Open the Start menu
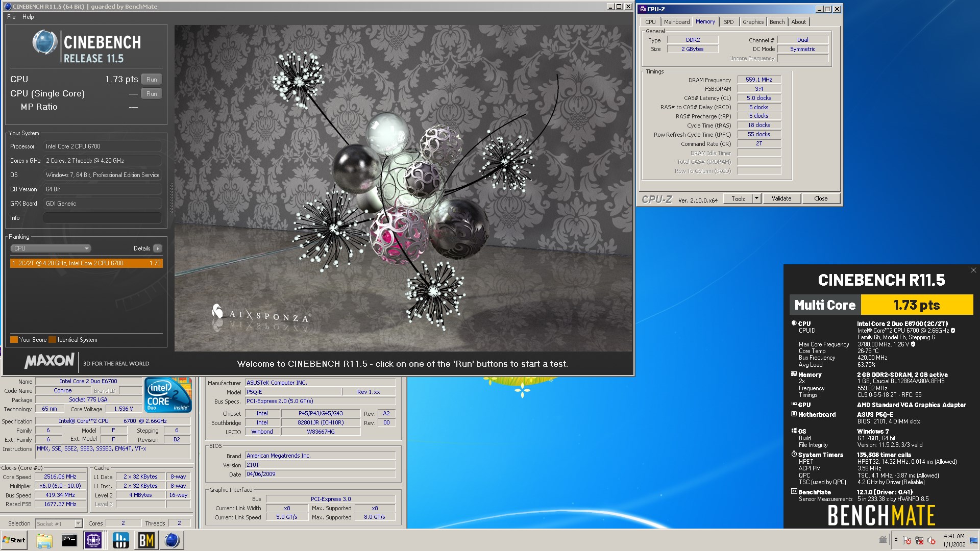980x551 pixels. (x=14, y=540)
